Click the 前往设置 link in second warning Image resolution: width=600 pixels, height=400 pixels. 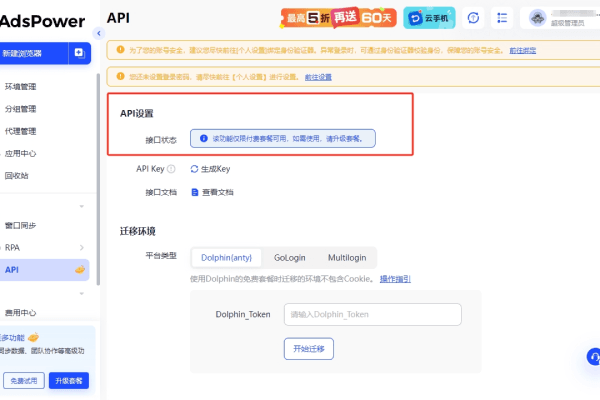pos(318,77)
